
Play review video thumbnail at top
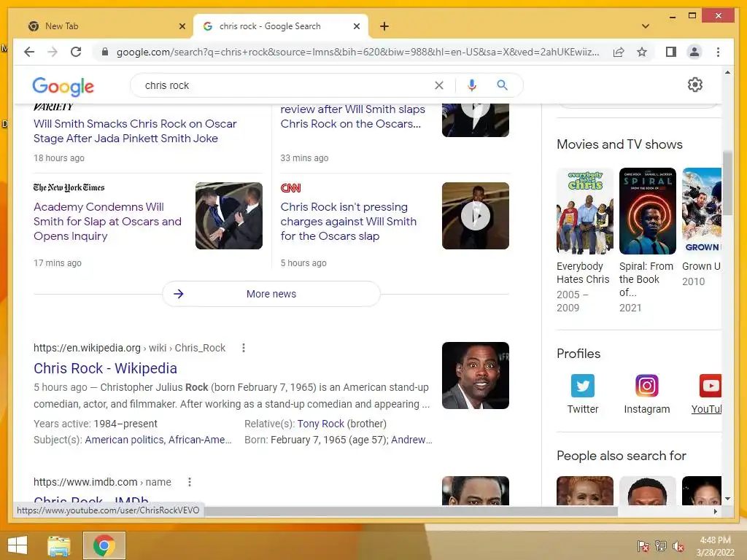click(x=476, y=120)
